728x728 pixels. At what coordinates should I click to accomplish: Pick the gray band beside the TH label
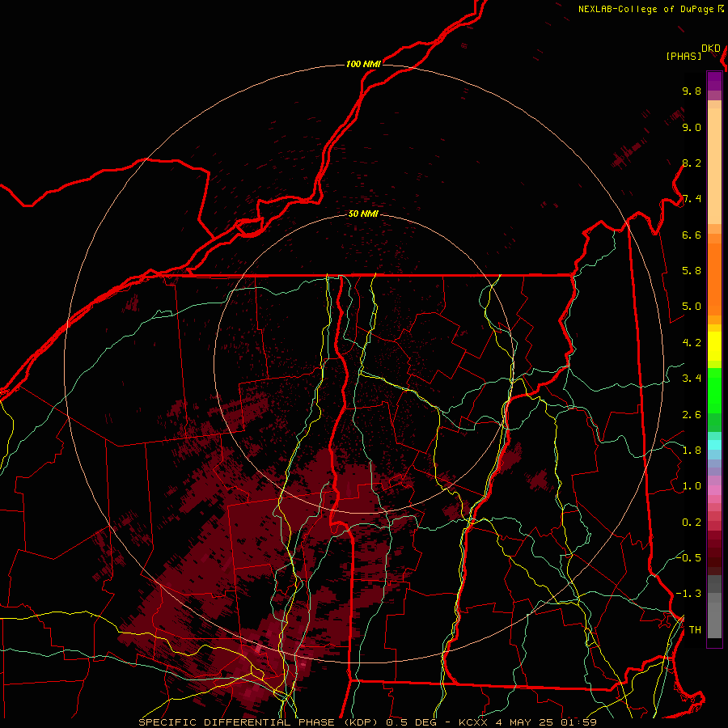point(714,620)
